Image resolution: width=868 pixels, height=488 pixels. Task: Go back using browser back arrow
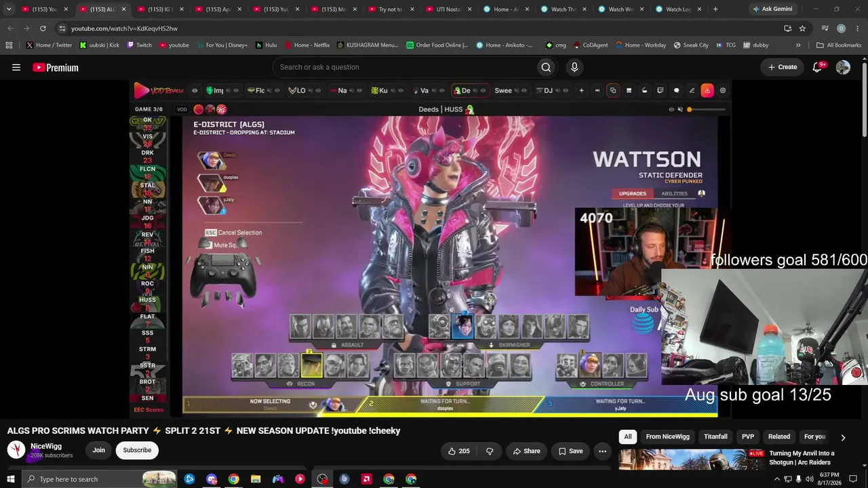point(10,28)
